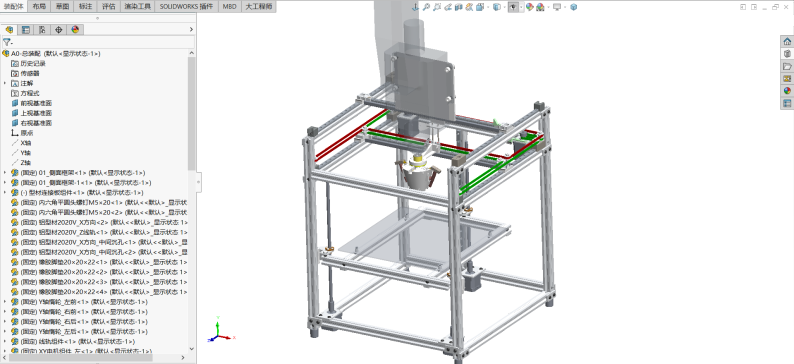This screenshot has height=364, width=794.
Task: Switch to MBD ribbon tab
Action: [229, 7]
